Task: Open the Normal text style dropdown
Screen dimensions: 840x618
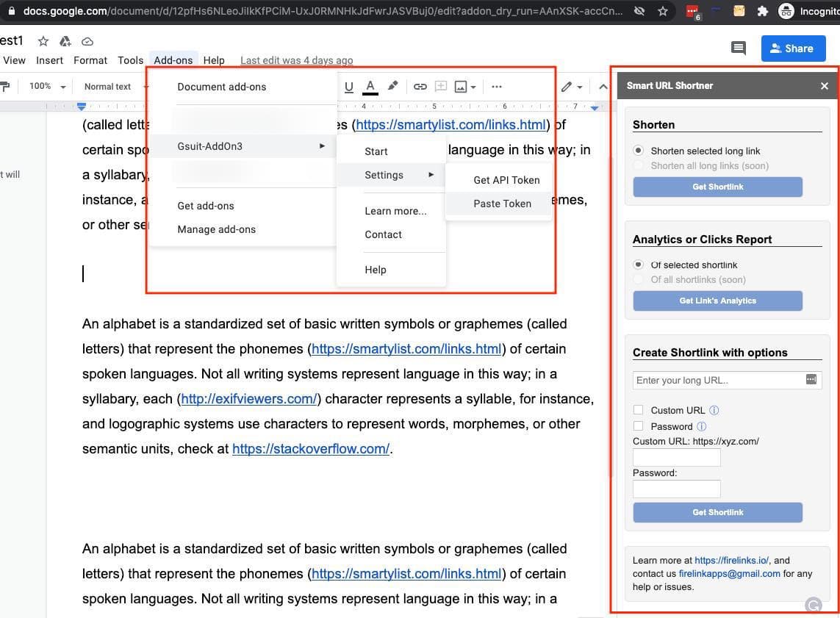Action: (x=114, y=87)
